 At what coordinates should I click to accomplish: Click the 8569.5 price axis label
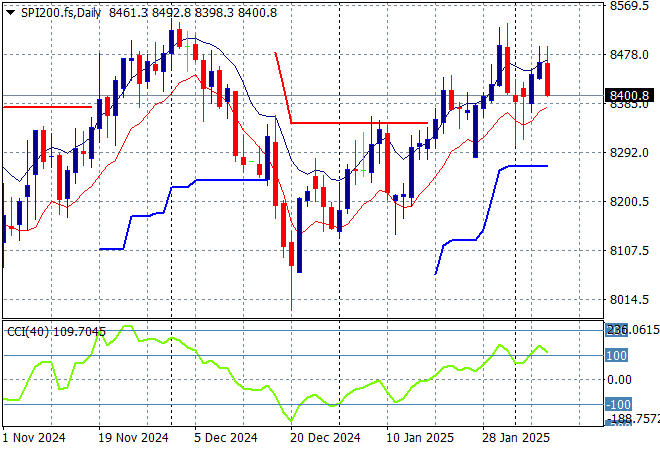629,5
